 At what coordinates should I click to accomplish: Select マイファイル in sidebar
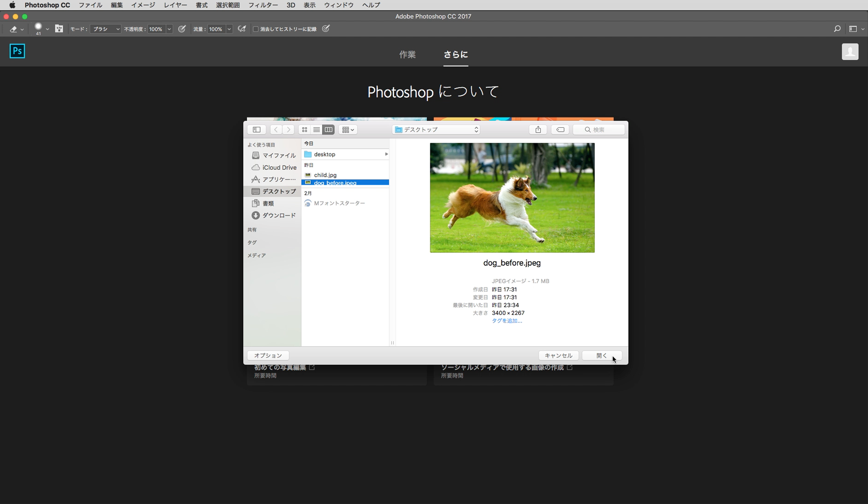point(273,155)
